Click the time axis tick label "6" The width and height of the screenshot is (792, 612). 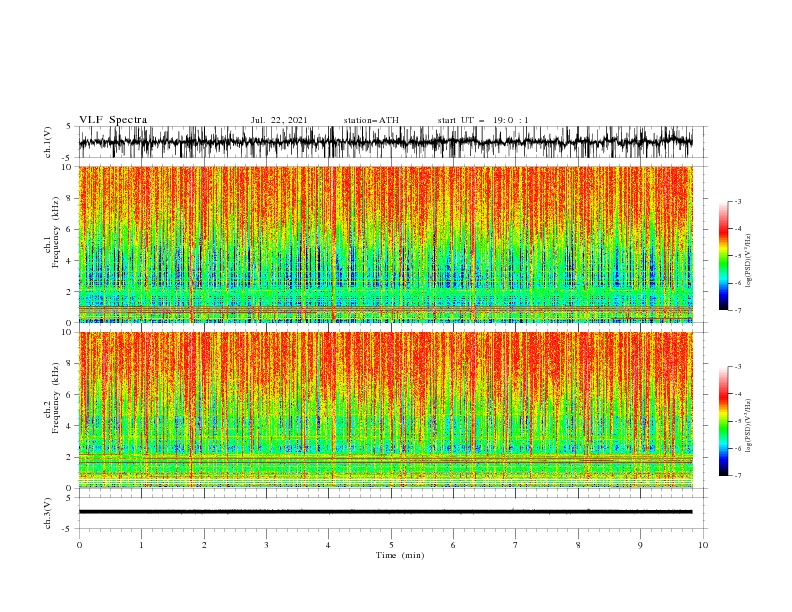453,545
